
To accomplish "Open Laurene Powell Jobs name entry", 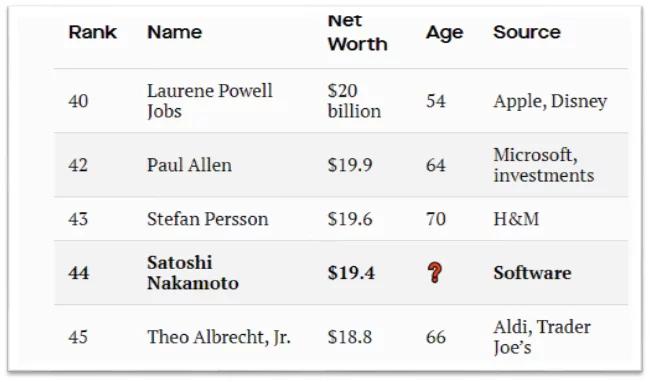I will coord(210,101).
